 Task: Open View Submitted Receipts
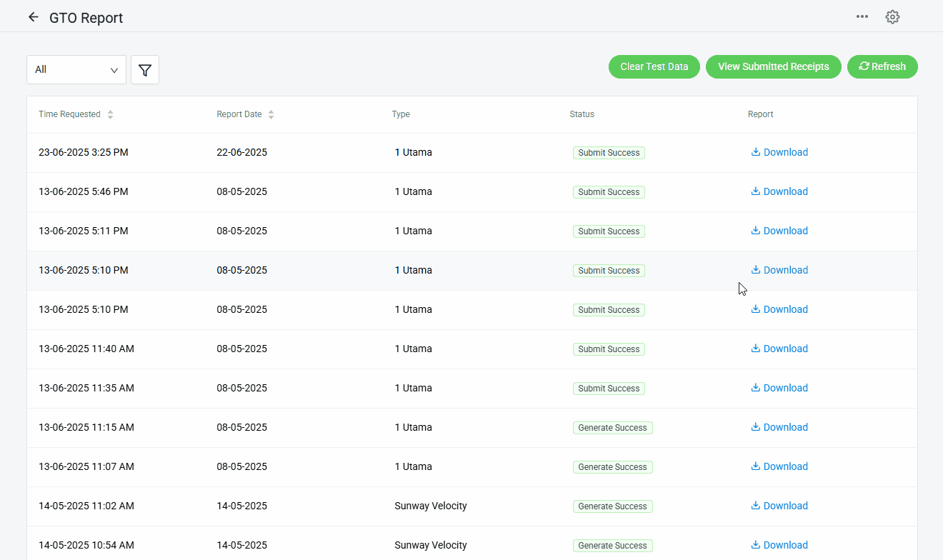click(x=773, y=66)
